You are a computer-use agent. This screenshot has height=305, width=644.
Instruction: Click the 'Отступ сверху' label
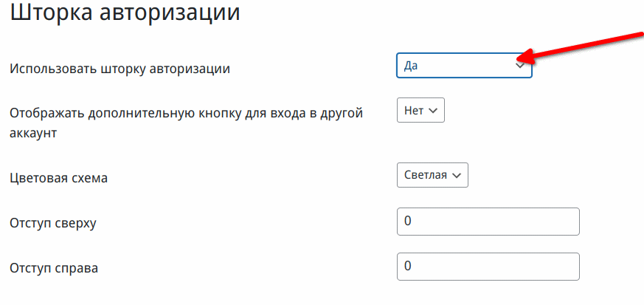click(x=53, y=223)
